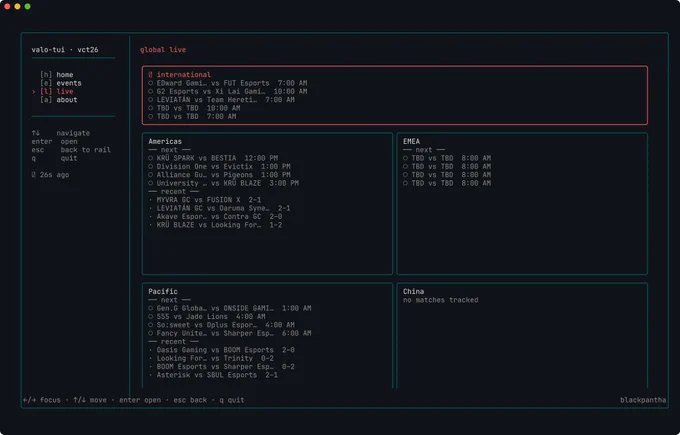Click the next divider in Pacific panel

(x=169, y=300)
